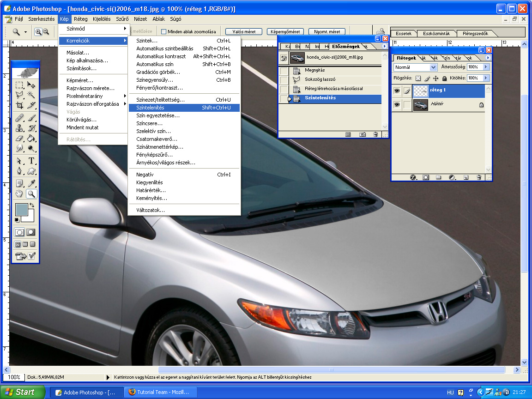This screenshot has width=532, height=399.
Task: Expand the Áttetszőség opacity slider arrow
Action: click(485, 67)
